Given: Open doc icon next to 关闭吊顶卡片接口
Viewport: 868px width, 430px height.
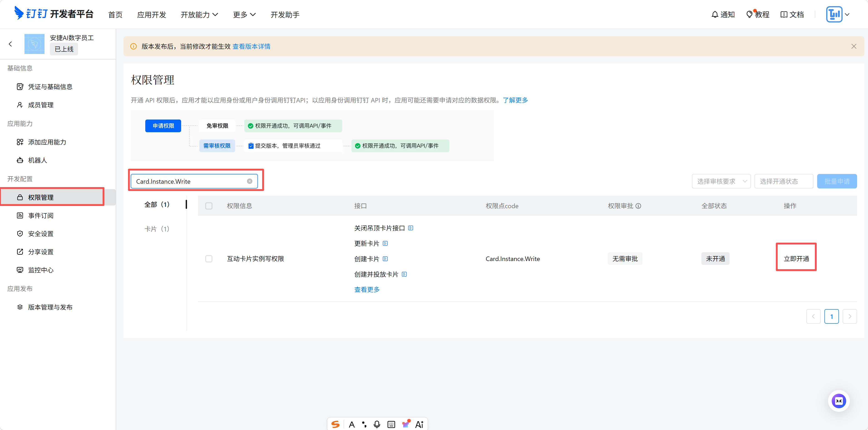Looking at the screenshot, I should [x=410, y=228].
